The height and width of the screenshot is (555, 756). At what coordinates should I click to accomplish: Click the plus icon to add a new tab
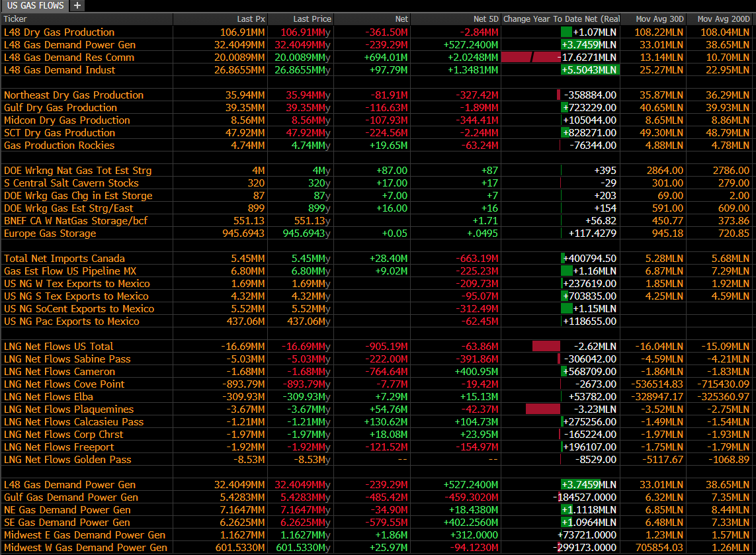click(77, 6)
